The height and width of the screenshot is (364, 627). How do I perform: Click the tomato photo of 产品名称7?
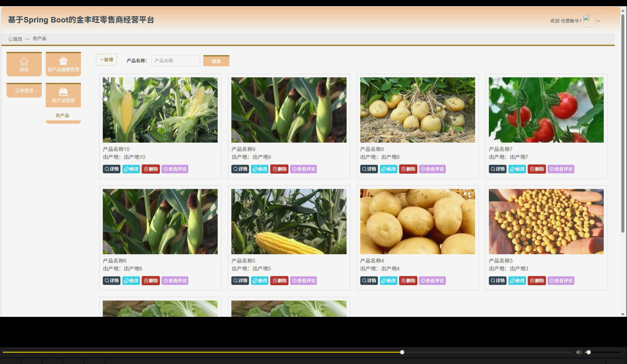pyautogui.click(x=546, y=110)
